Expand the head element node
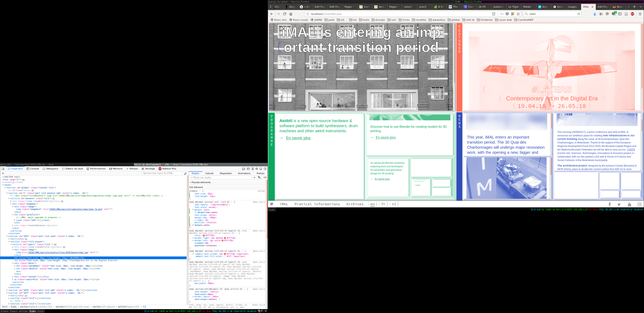This screenshot has height=313, width=644. 3,182
